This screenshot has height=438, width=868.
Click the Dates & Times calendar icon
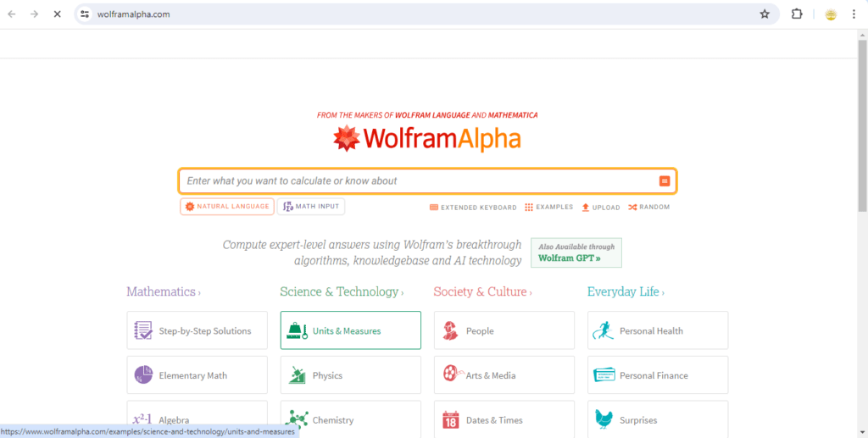click(x=451, y=419)
